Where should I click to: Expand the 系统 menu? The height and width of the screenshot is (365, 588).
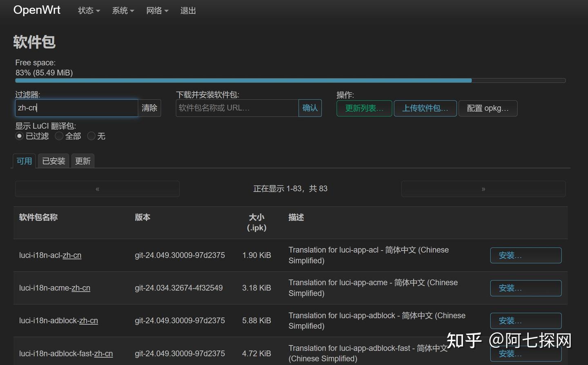122,11
